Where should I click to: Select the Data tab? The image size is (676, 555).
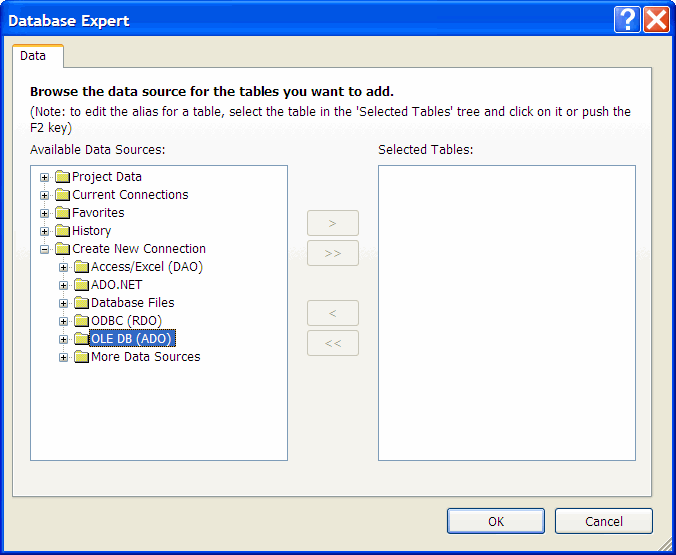pos(33,56)
